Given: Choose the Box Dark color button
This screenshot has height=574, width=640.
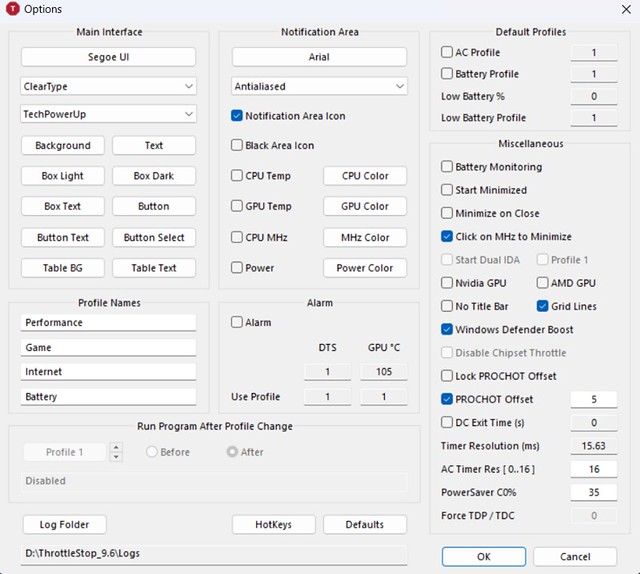Looking at the screenshot, I should click(154, 176).
